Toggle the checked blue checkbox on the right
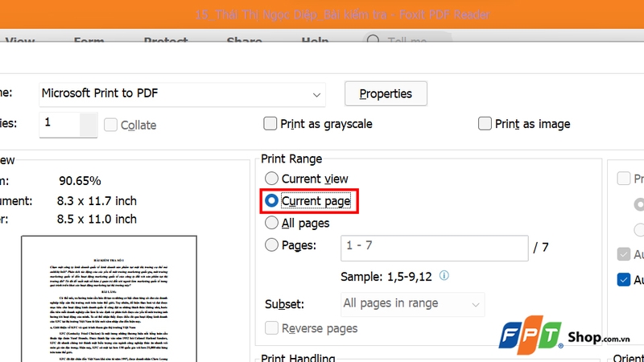 coord(623,279)
